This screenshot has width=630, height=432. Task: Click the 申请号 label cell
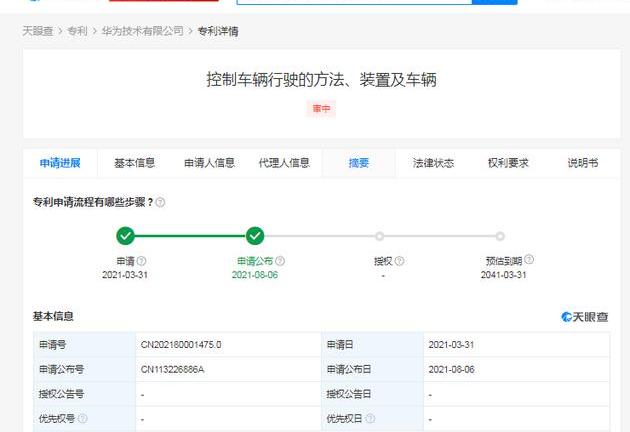[84, 345]
